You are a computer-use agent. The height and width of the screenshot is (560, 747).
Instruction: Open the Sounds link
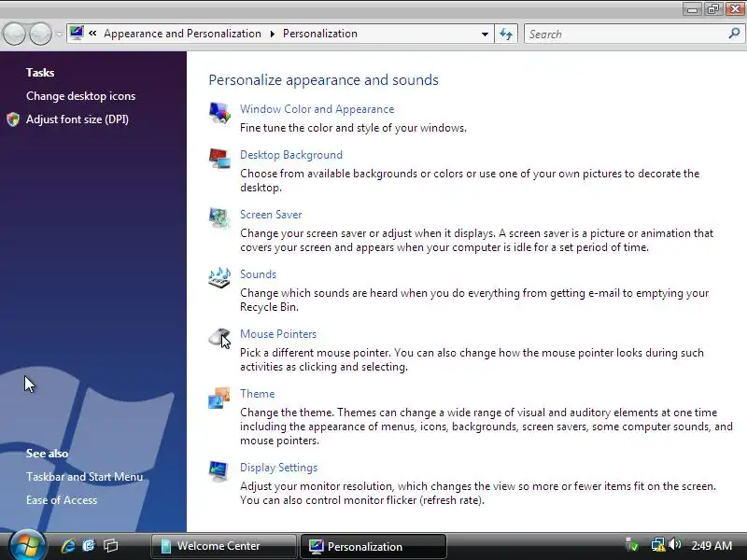pos(258,274)
